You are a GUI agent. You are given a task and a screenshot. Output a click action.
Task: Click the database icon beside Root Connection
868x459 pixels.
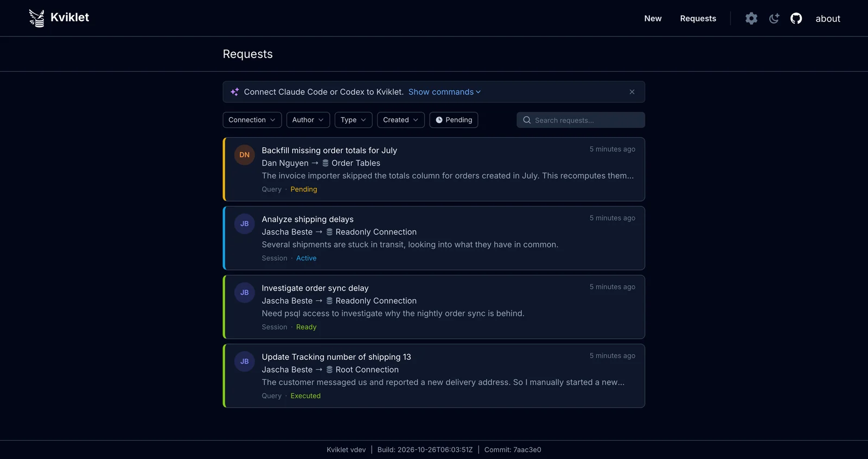pos(329,370)
